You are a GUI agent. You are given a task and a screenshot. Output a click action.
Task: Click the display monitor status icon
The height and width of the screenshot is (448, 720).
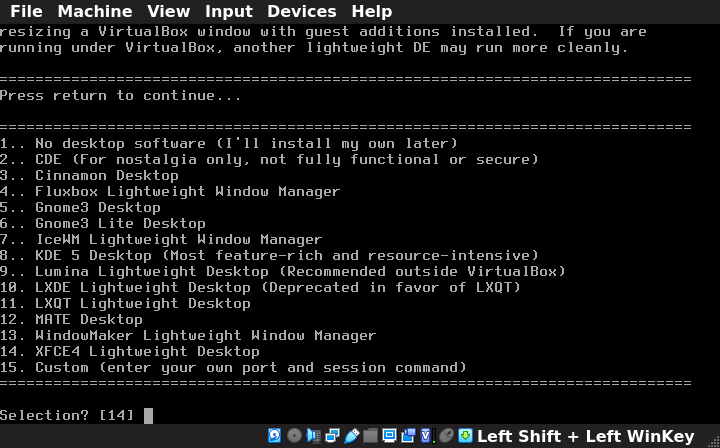click(x=389, y=435)
